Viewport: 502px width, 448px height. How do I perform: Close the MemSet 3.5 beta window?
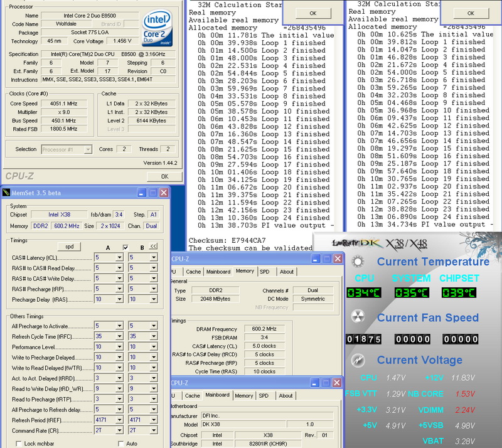pyautogui.click(x=163, y=193)
